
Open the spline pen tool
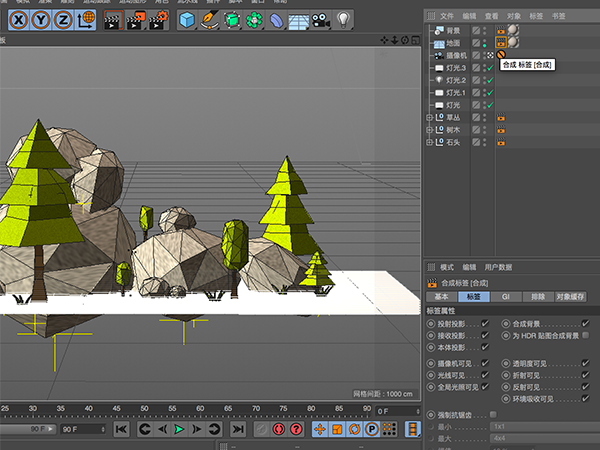210,19
